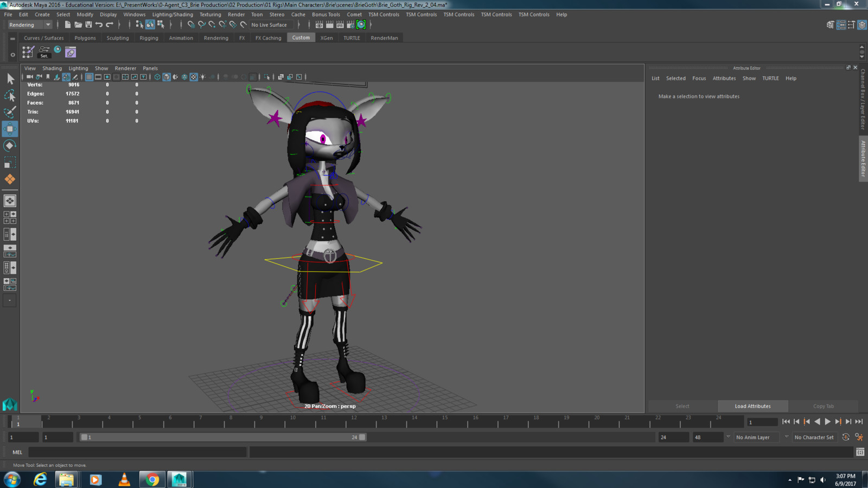Toggle textured display in viewport toolbar
This screenshot has width=868, height=488.
pyautogui.click(x=194, y=77)
